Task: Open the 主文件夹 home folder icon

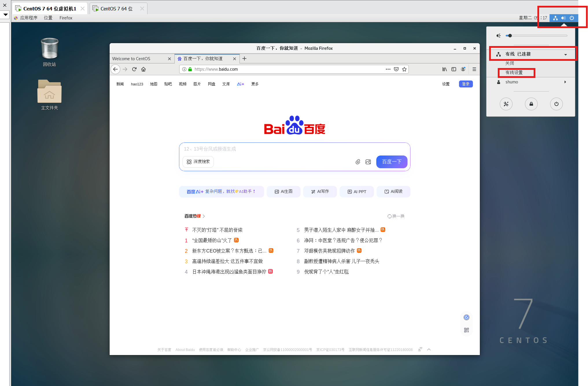Action: [x=49, y=95]
